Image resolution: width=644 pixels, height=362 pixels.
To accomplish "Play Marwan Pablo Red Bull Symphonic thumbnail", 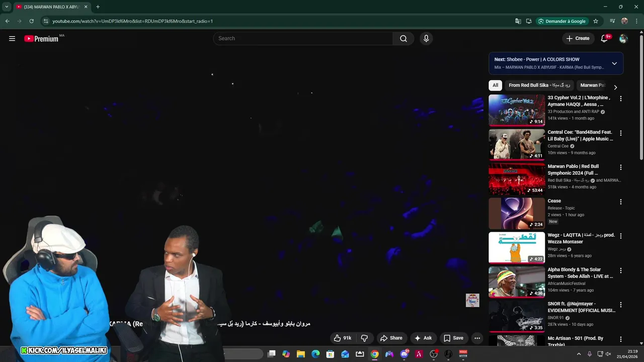I will [517, 179].
